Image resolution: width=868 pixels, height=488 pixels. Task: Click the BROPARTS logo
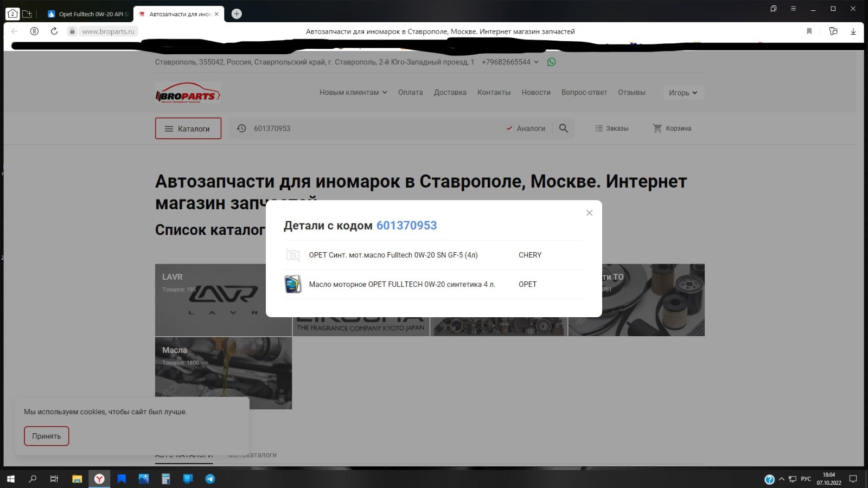point(188,93)
